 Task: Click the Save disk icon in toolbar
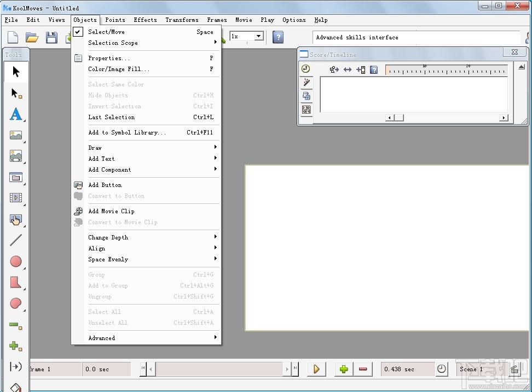[x=51, y=37]
